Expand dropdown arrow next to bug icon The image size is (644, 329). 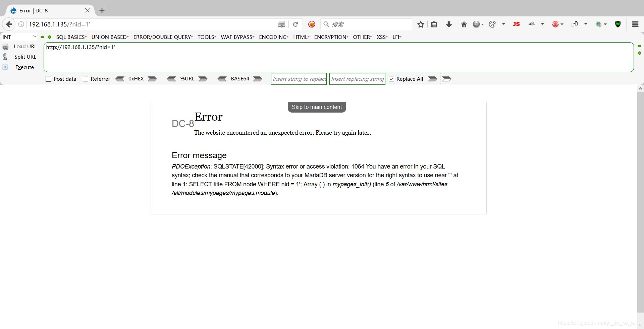[542, 24]
